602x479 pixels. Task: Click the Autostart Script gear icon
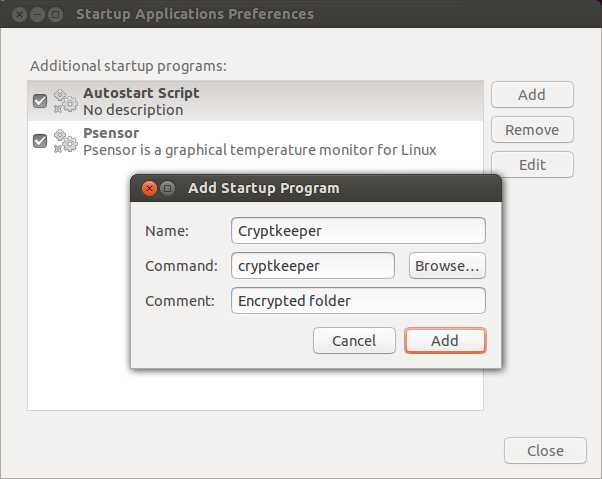65,101
